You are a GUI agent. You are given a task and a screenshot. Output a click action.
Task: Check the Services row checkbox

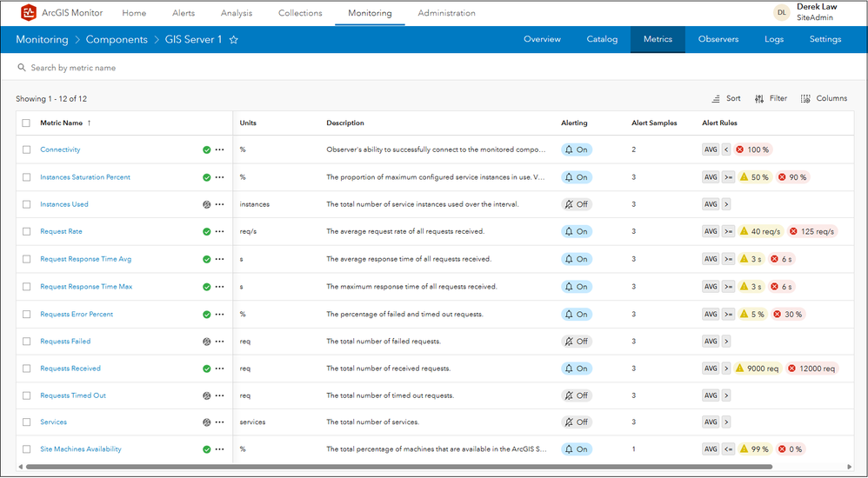(26, 422)
